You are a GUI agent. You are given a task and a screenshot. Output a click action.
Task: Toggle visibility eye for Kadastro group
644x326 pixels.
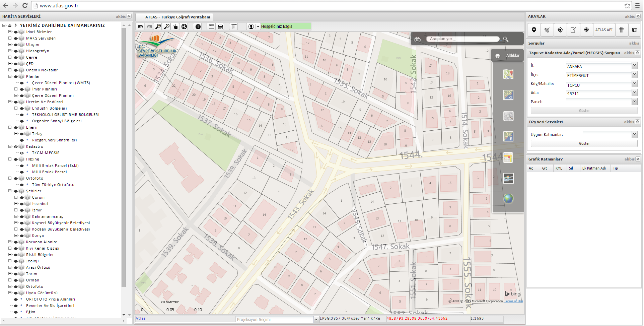tap(16, 147)
